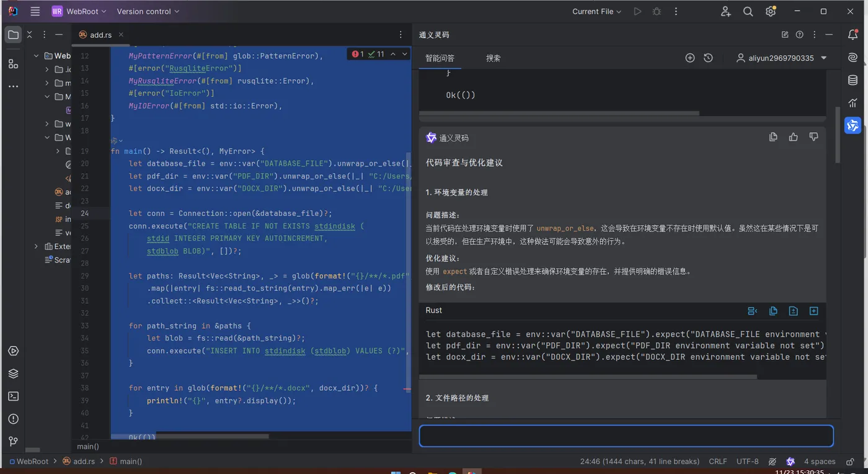Image resolution: width=868 pixels, height=474 pixels.
Task: Toggle read-only lock in status bar
Action: click(849, 462)
